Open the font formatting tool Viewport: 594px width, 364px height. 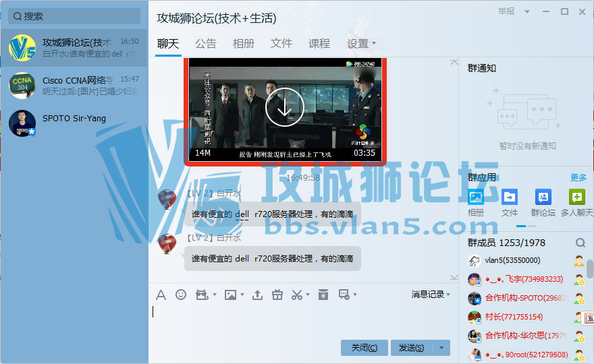(161, 295)
